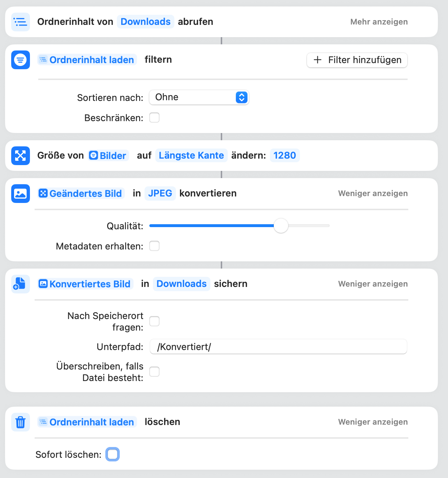Click the plus icon in Filter hinzufügen

[317, 60]
